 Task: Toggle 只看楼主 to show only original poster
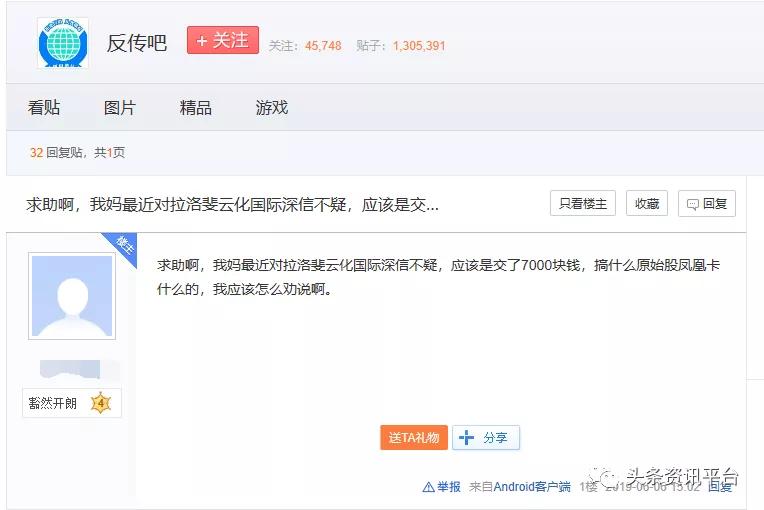(x=582, y=203)
